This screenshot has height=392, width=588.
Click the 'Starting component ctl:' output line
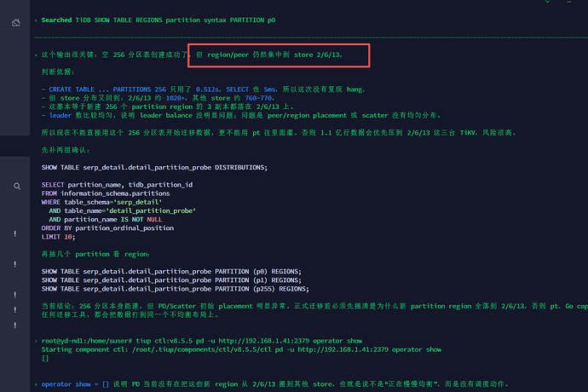tap(241, 349)
